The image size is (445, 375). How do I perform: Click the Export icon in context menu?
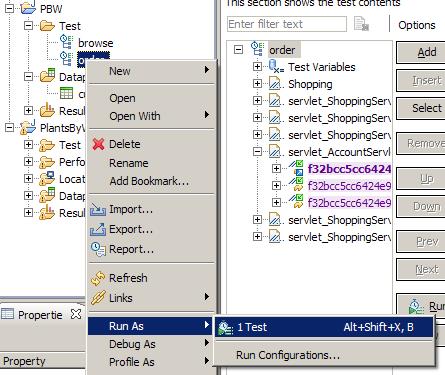(98, 229)
